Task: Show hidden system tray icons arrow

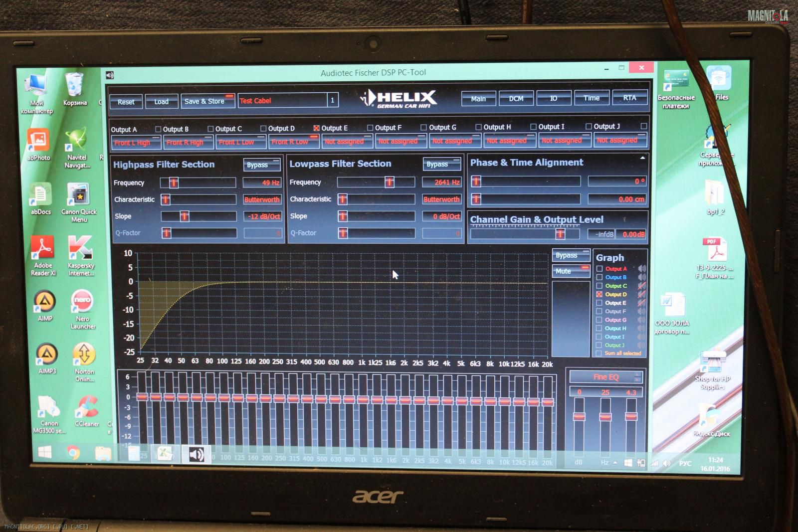Action: click(615, 463)
